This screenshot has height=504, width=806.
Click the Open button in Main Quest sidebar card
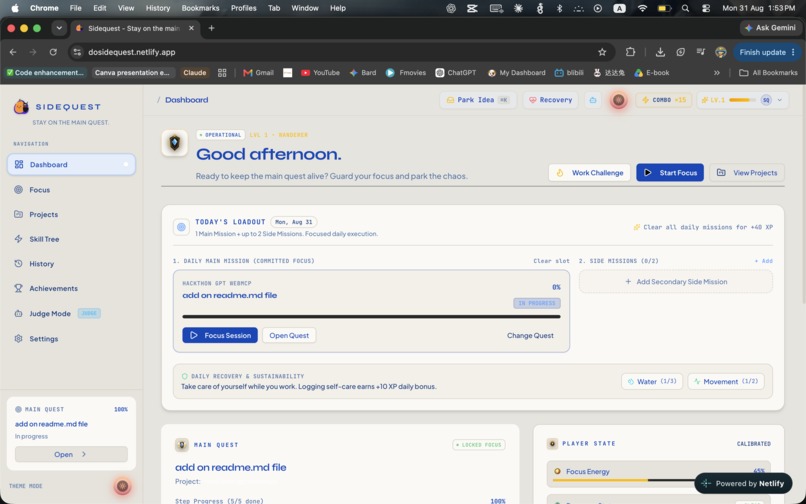(x=71, y=455)
